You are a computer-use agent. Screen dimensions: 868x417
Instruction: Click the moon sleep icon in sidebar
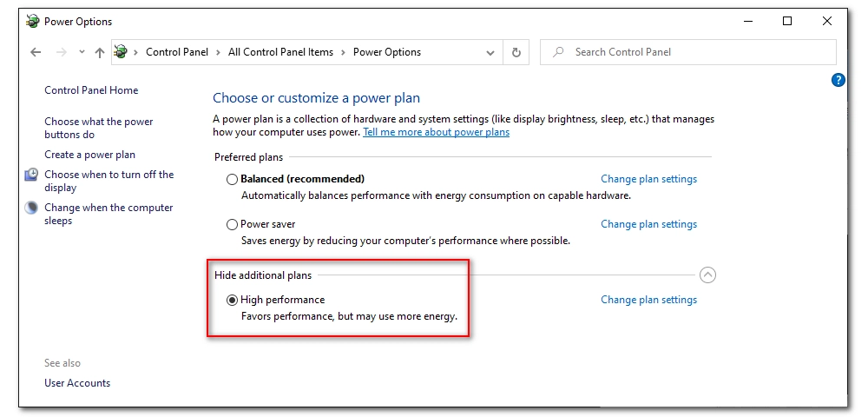(x=31, y=208)
